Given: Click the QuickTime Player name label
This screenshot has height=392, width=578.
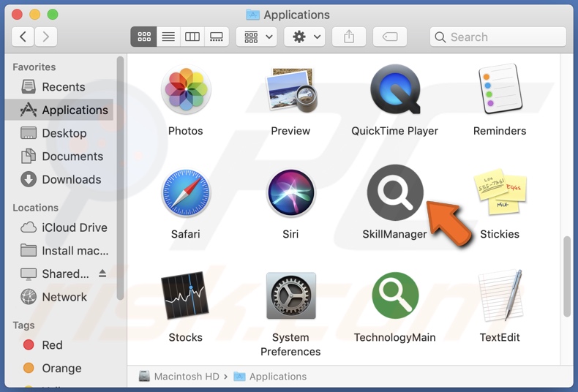Looking at the screenshot, I should pyautogui.click(x=395, y=131).
